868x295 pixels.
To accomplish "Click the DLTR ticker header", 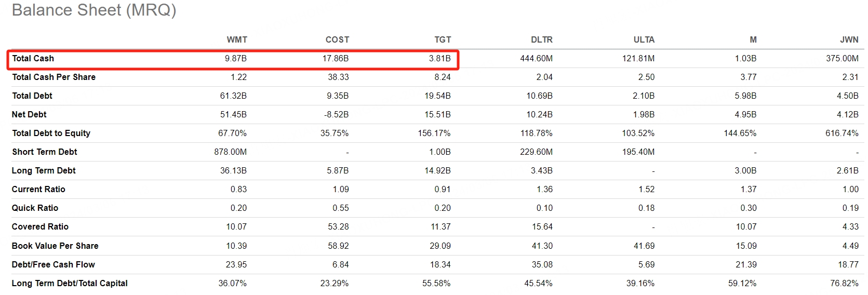I will pos(541,39).
